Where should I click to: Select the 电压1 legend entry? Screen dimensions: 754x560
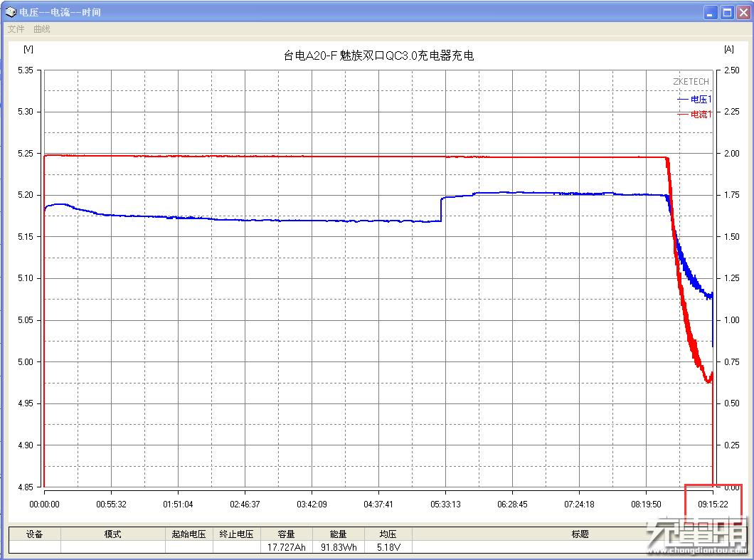click(695, 99)
